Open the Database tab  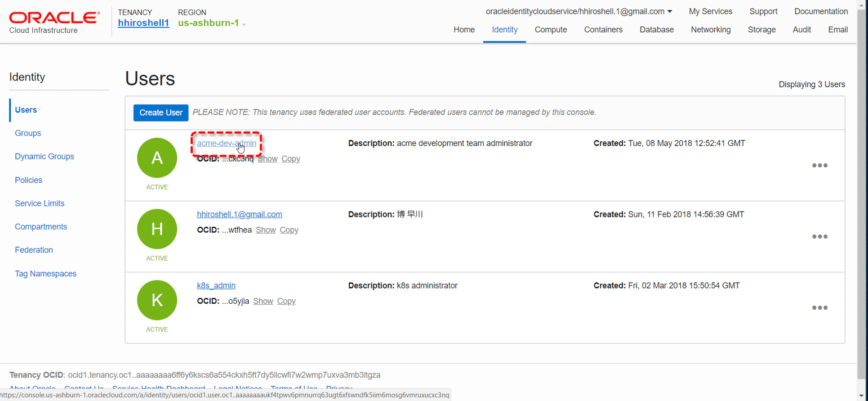click(x=656, y=30)
